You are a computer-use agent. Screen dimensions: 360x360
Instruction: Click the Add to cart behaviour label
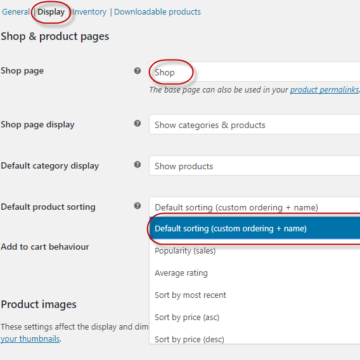point(45,247)
